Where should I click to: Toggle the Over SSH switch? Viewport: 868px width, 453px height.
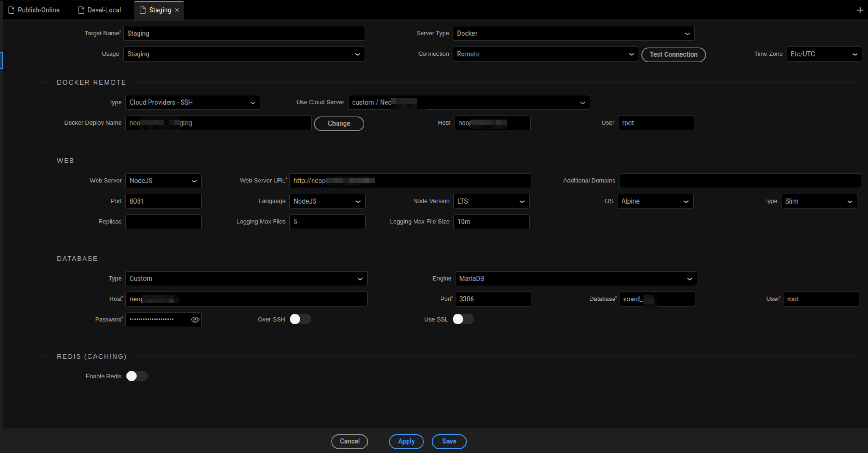pos(300,319)
